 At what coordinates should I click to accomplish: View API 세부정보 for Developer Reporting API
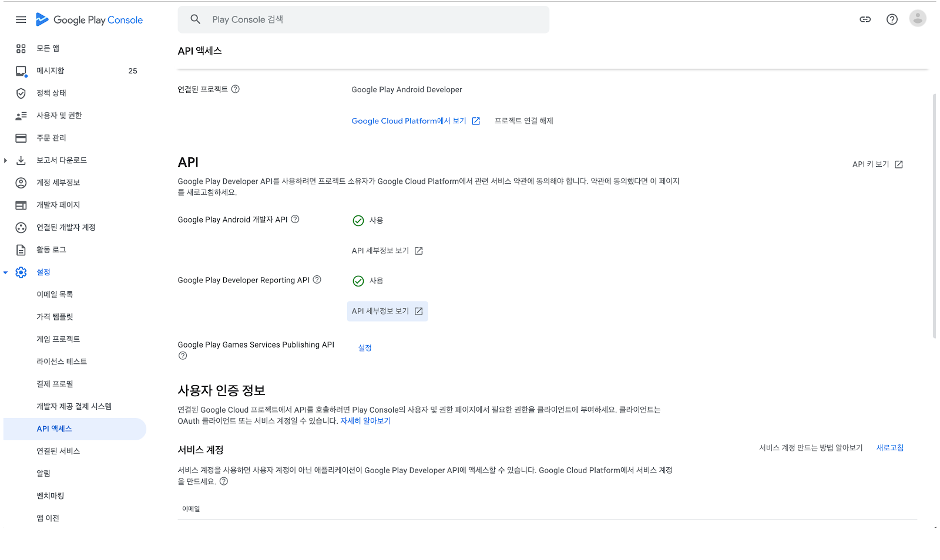[x=387, y=311]
